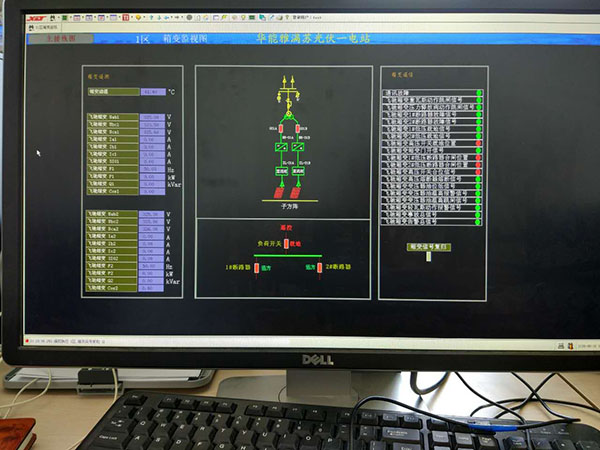Viewport: 600px width, 450px height.
Task: Toggle the 负荷开关 load switch symbol
Action: point(286,243)
